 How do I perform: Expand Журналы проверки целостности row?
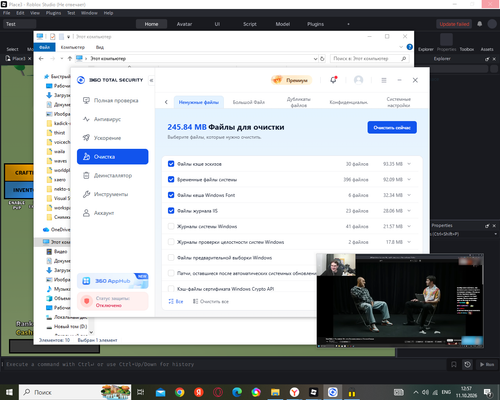click(x=409, y=242)
